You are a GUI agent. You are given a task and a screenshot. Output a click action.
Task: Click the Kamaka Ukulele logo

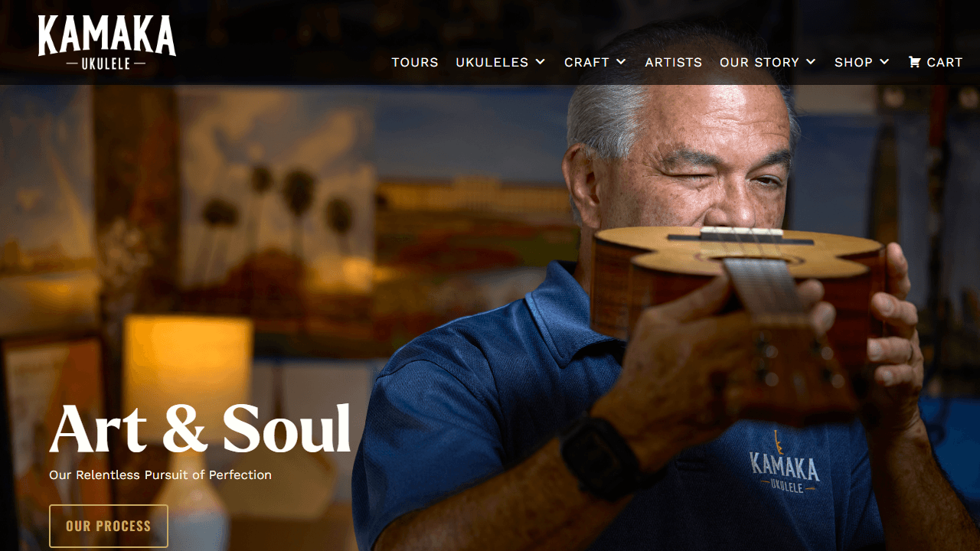point(107,43)
